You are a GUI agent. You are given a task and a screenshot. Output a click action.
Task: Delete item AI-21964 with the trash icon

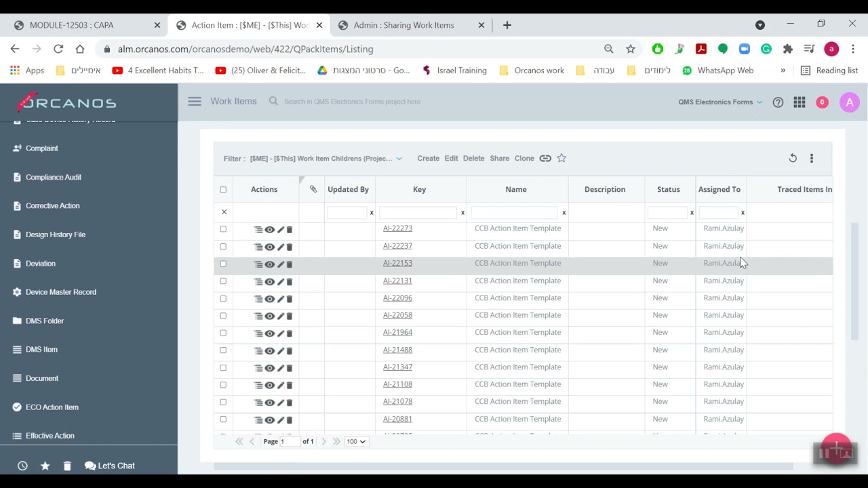point(290,333)
